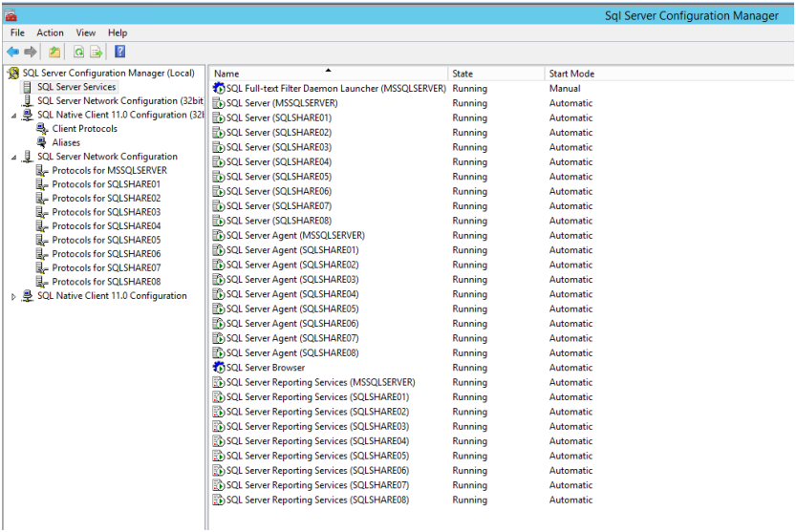
Task: Select the SQL Server (SQLSHARE04) row
Action: coord(402,162)
